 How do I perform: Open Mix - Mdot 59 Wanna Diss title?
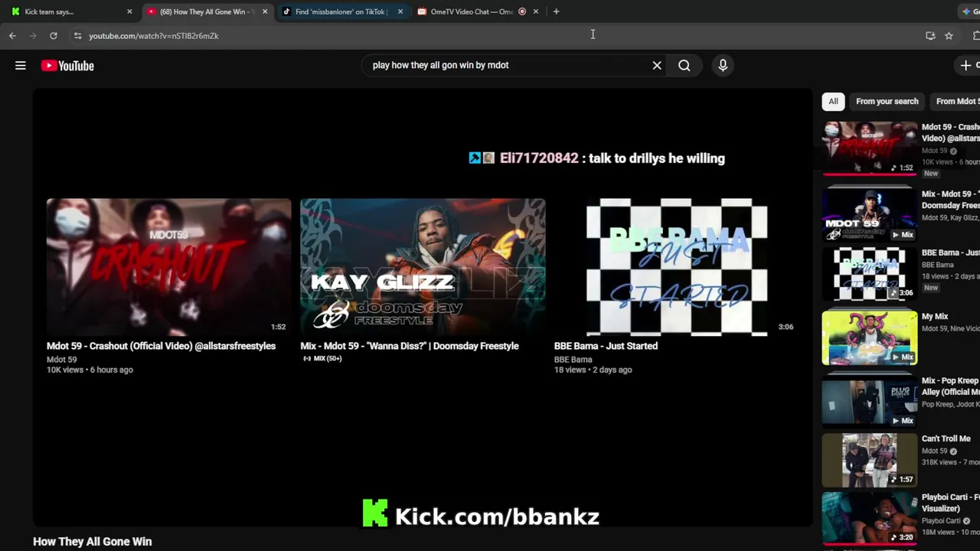(410, 346)
